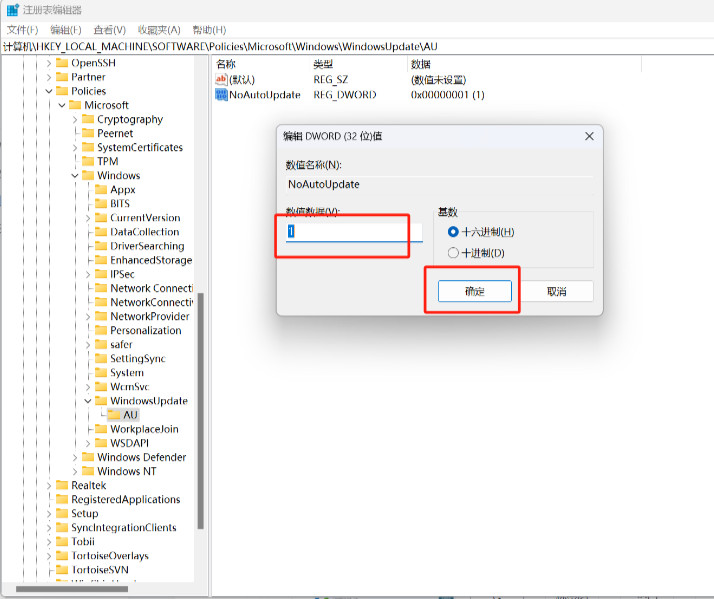714x599 pixels.
Task: Click the Cryptography folder icon
Action: (x=88, y=119)
